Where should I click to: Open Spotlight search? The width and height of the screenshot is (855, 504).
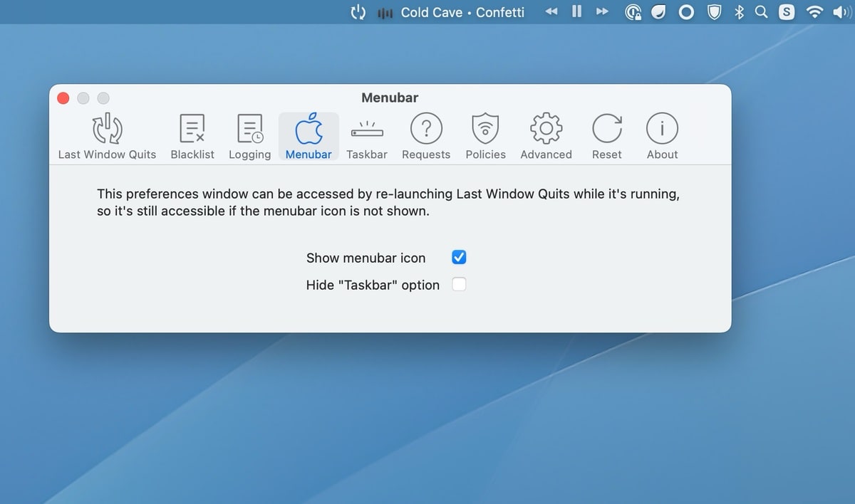(762, 11)
